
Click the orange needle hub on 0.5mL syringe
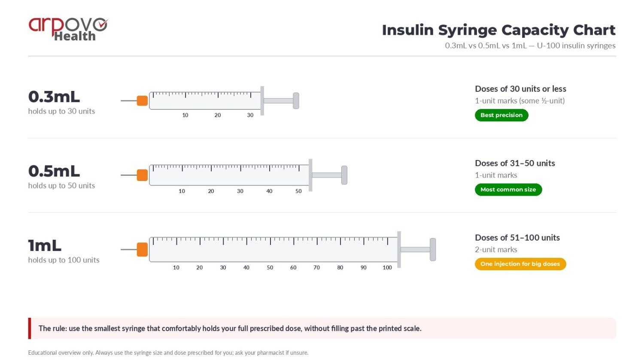(142, 175)
